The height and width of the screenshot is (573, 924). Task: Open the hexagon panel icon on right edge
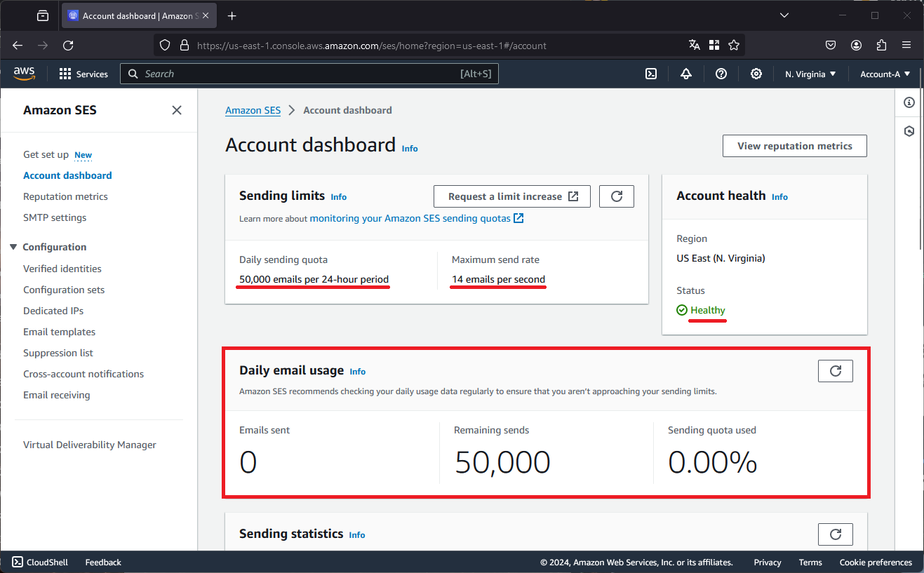coord(909,131)
